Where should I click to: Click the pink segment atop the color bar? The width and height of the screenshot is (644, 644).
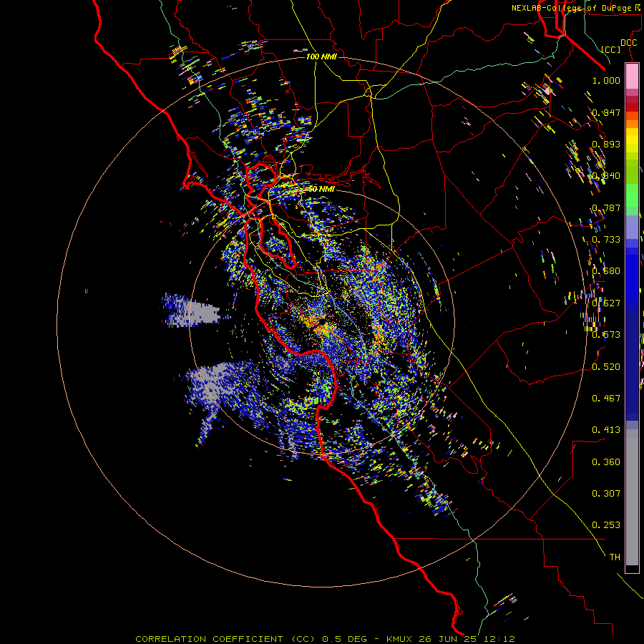pos(632,76)
